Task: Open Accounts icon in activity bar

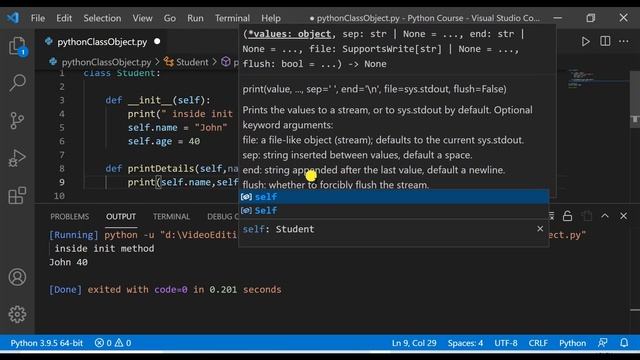Action: tap(17, 277)
